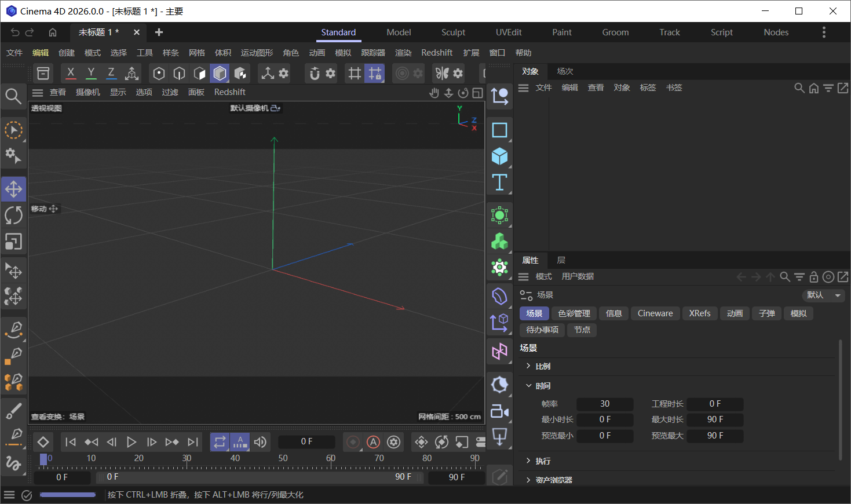Select polygons mode icon
Screen dimensions: 851x504
coord(200,73)
